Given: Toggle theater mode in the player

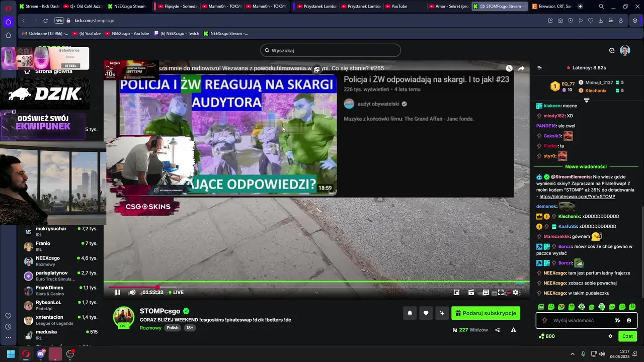Looking at the screenshot, I should click(x=486, y=292).
